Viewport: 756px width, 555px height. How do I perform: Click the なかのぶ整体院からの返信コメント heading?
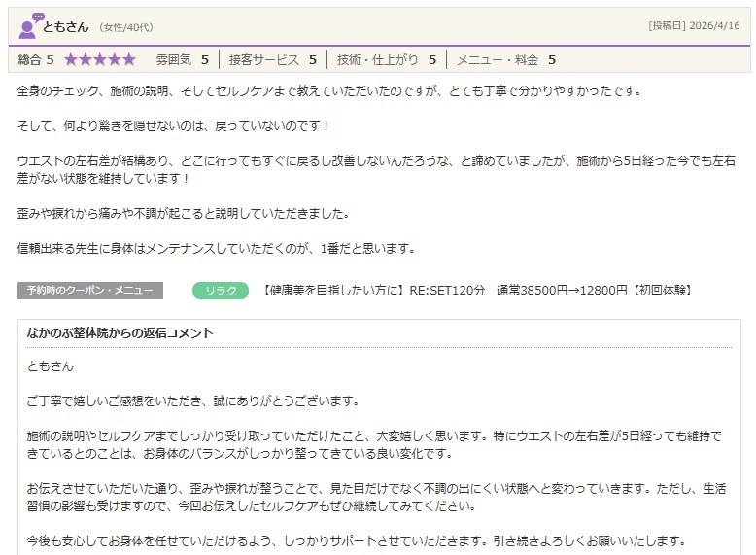[x=120, y=332]
